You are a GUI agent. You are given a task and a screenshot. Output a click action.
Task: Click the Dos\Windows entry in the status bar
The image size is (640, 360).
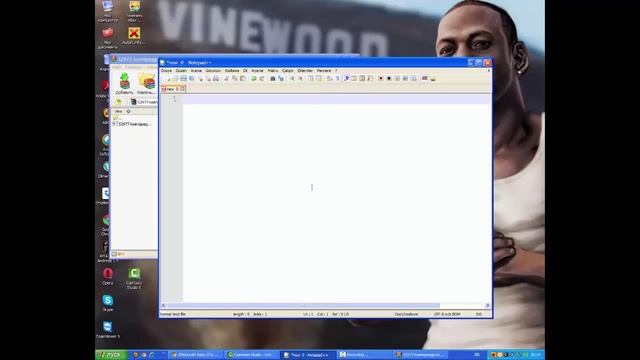406,314
